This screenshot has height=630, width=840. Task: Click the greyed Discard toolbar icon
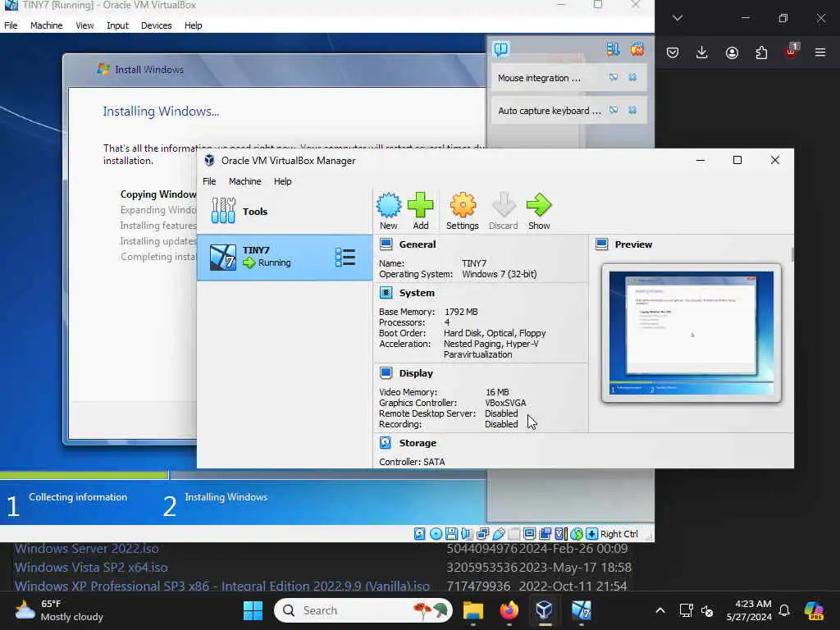(503, 211)
